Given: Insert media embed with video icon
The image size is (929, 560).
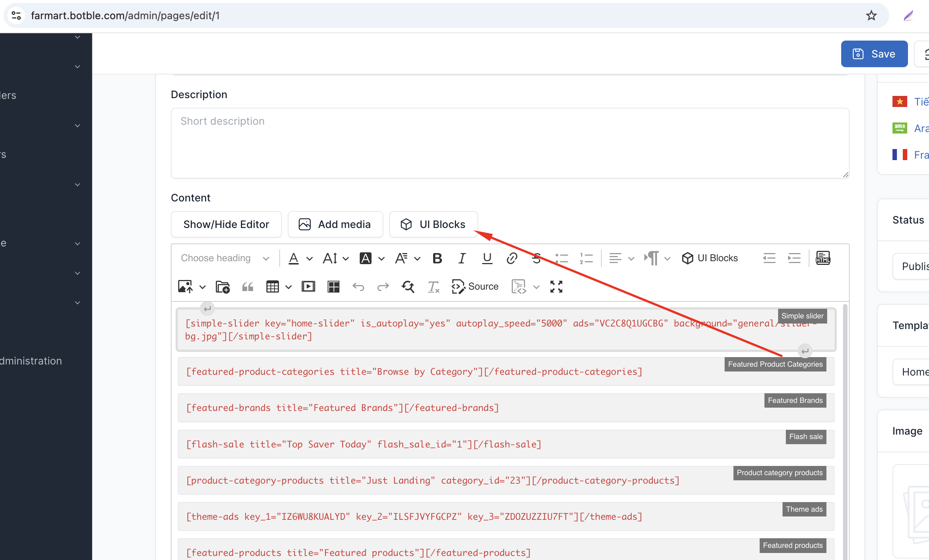Looking at the screenshot, I should [x=308, y=287].
